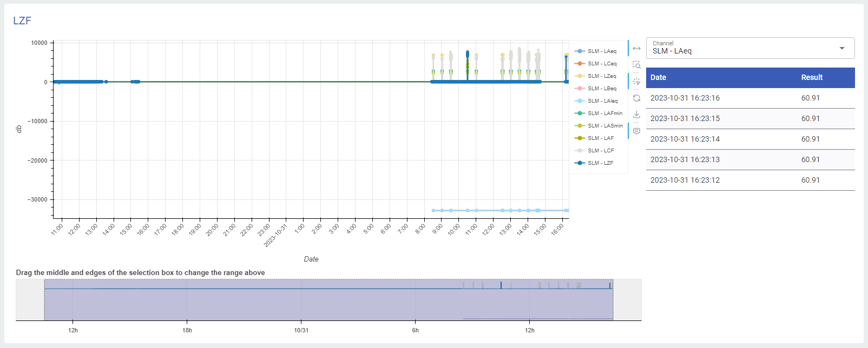The width and height of the screenshot is (868, 348).
Task: Toggle the hover tooltip tool
Action: (636, 131)
